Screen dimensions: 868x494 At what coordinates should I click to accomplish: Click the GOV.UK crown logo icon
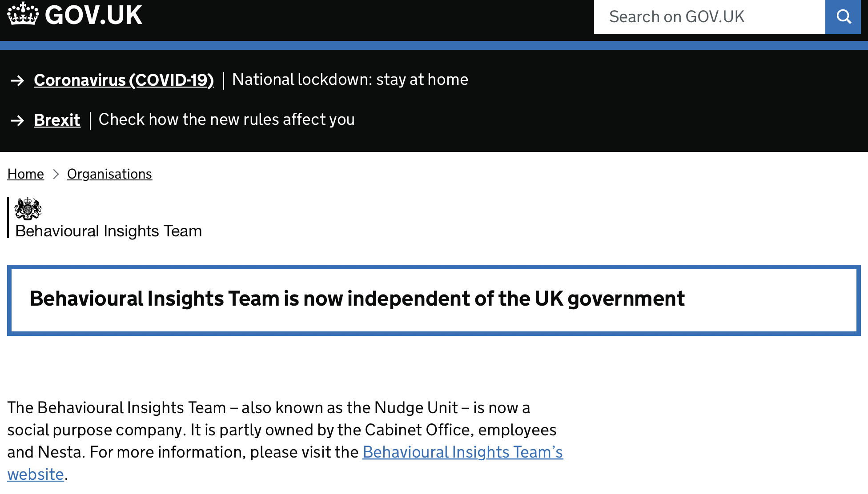tap(23, 14)
